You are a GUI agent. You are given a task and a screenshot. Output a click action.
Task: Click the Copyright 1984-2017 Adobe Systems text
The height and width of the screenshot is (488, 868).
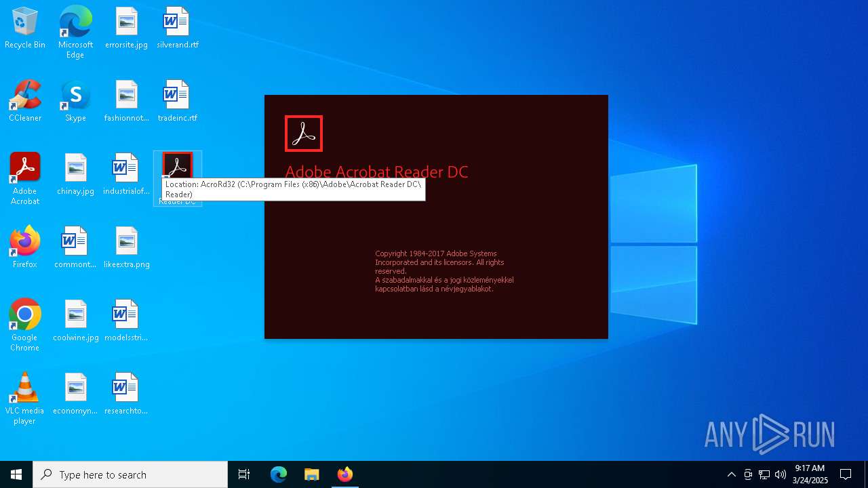[436, 253]
